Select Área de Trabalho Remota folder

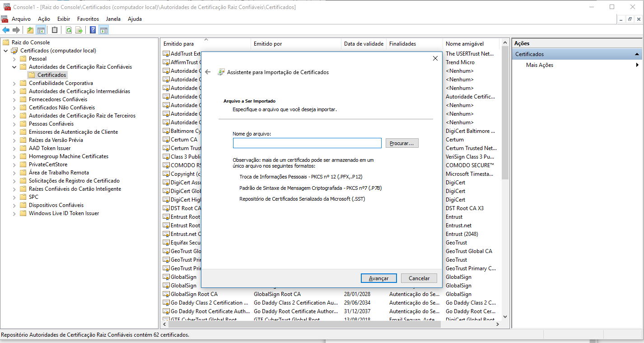click(59, 173)
